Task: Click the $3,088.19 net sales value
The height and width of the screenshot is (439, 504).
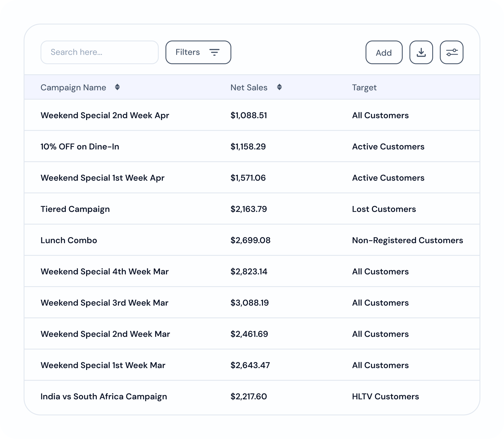Action: coord(250,303)
